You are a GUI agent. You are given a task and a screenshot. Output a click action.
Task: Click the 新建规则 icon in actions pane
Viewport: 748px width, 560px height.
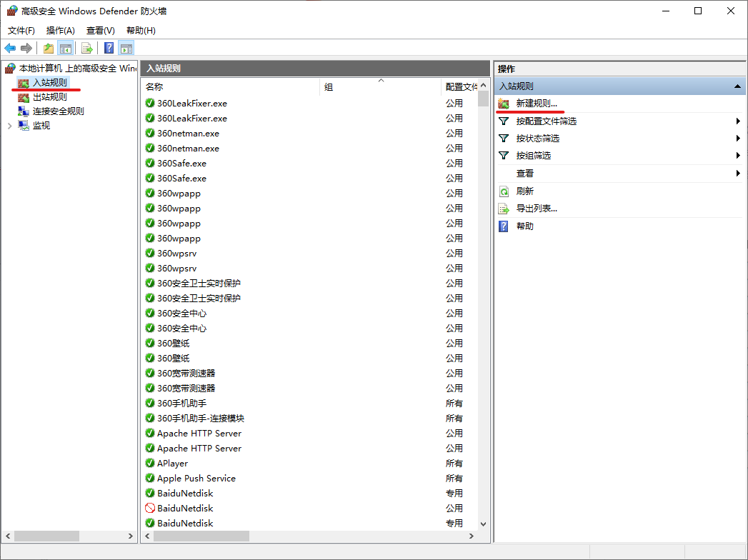(504, 104)
